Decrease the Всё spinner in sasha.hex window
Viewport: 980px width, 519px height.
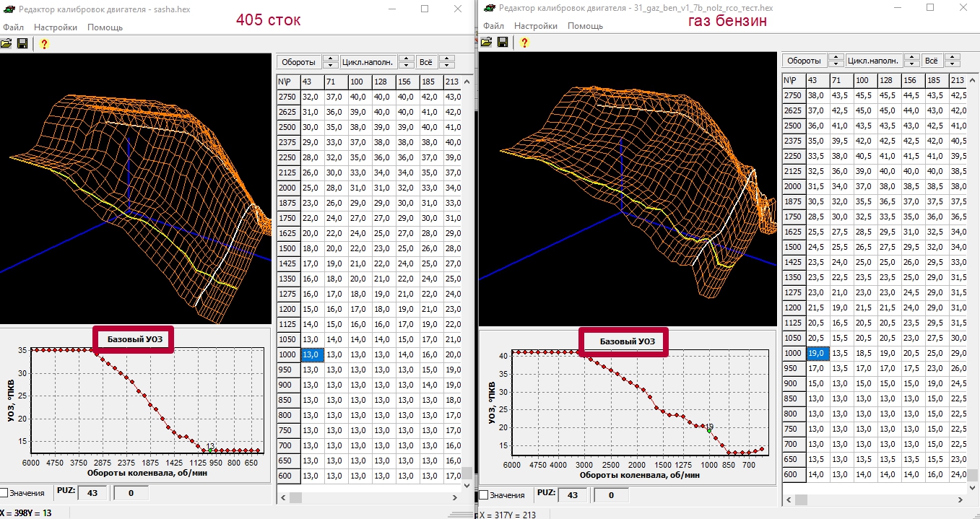point(447,66)
